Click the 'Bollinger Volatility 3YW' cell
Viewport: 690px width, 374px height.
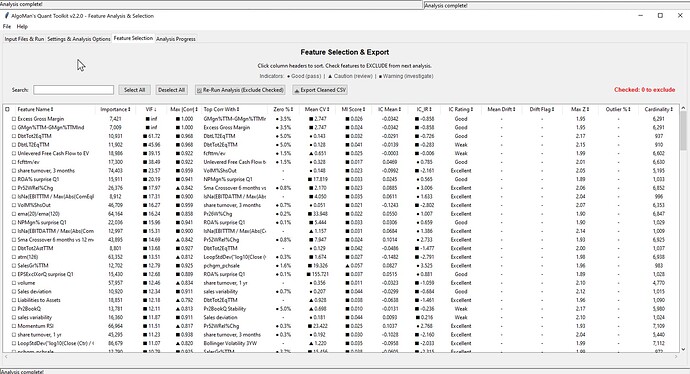coord(230,343)
